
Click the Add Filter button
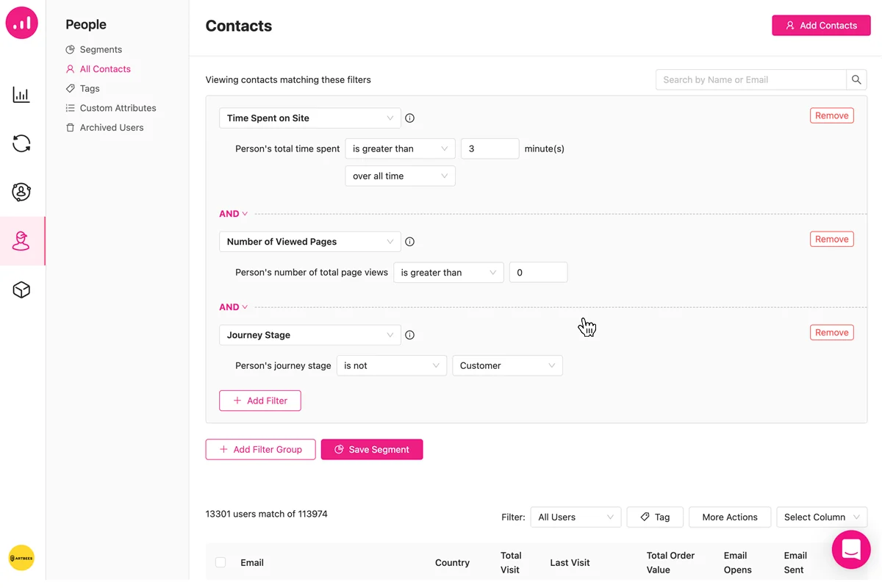tap(260, 401)
